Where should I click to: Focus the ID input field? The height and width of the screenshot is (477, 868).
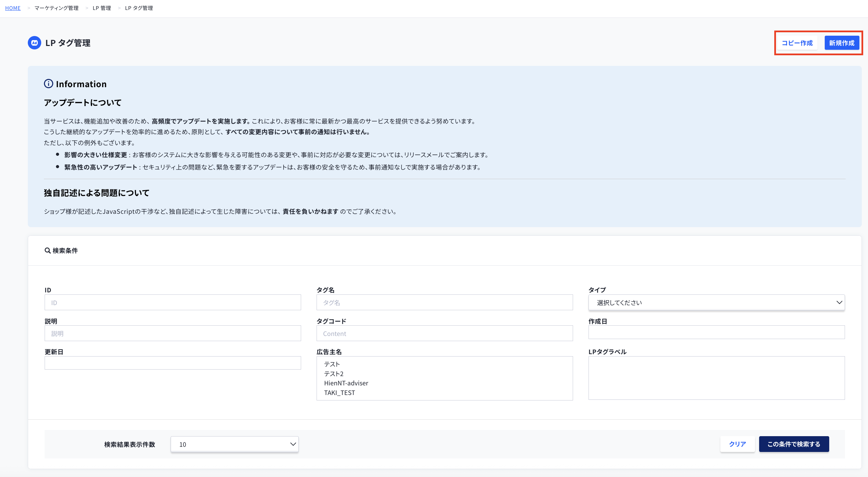(x=173, y=302)
